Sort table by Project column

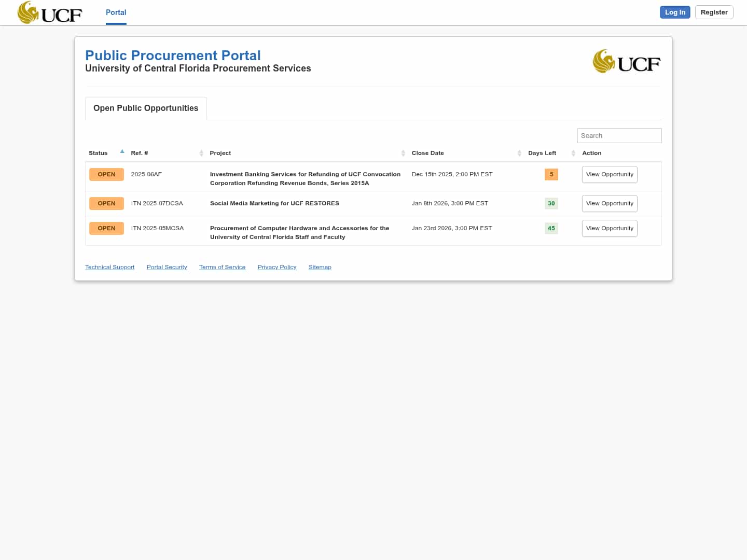pyautogui.click(x=403, y=153)
